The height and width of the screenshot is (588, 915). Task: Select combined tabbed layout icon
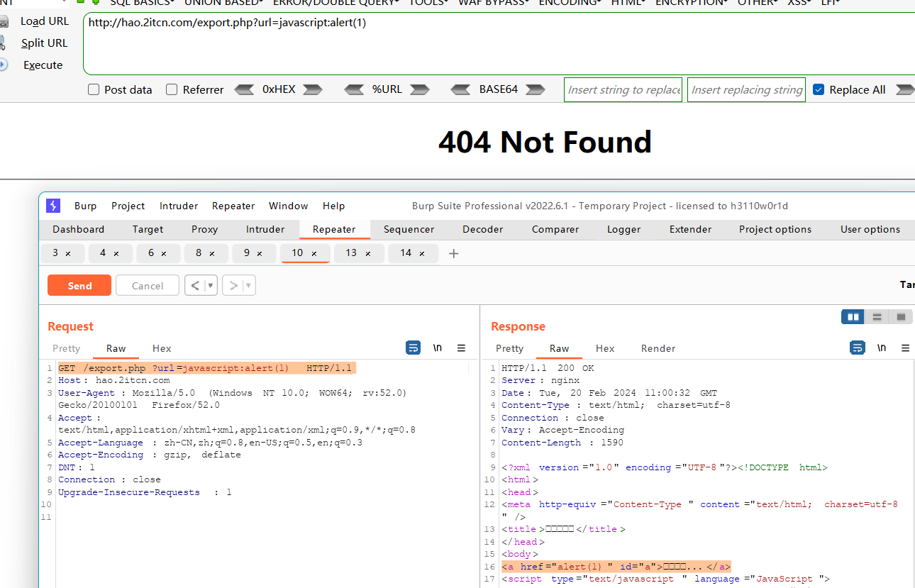(x=901, y=317)
